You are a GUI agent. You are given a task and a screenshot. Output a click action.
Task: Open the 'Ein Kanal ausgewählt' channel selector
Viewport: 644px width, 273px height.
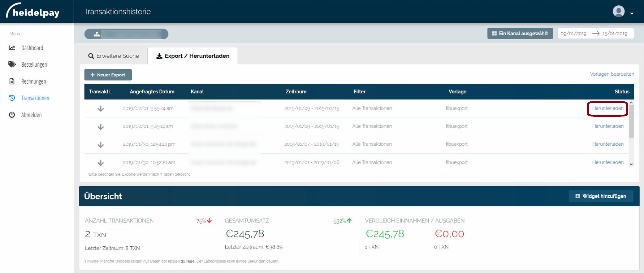click(x=520, y=34)
